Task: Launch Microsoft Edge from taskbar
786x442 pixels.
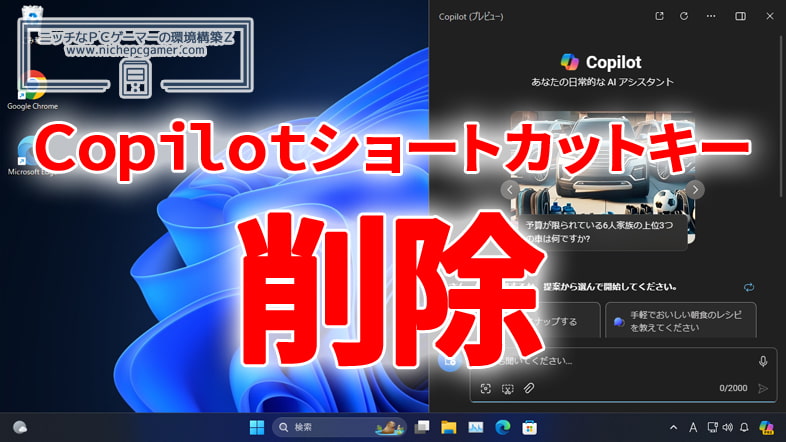Action: coord(503,427)
